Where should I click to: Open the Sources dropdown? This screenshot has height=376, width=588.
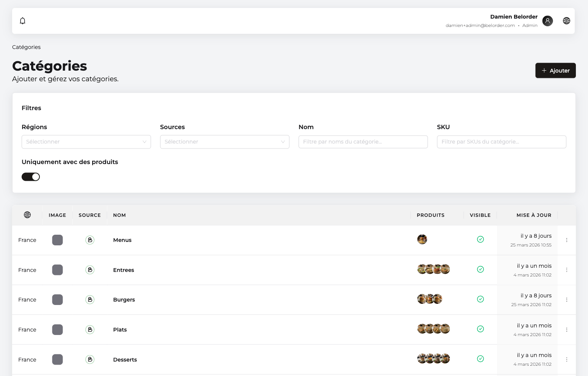(225, 142)
